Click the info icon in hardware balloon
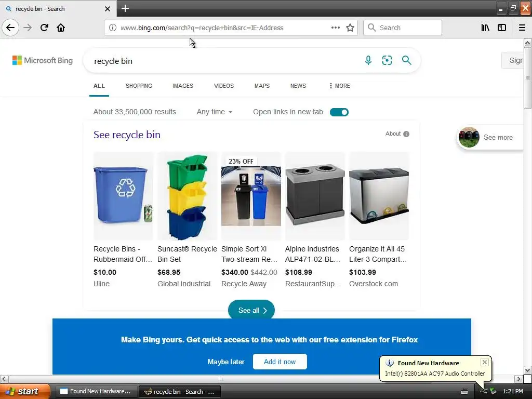This screenshot has width=532, height=399. (x=390, y=363)
